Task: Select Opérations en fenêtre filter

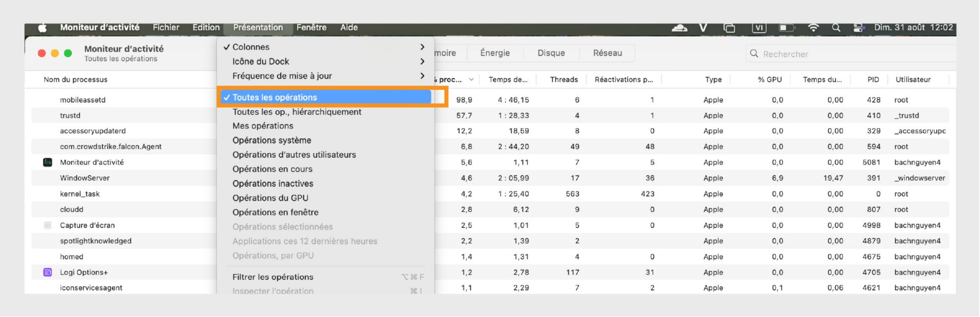Action: (x=325, y=212)
